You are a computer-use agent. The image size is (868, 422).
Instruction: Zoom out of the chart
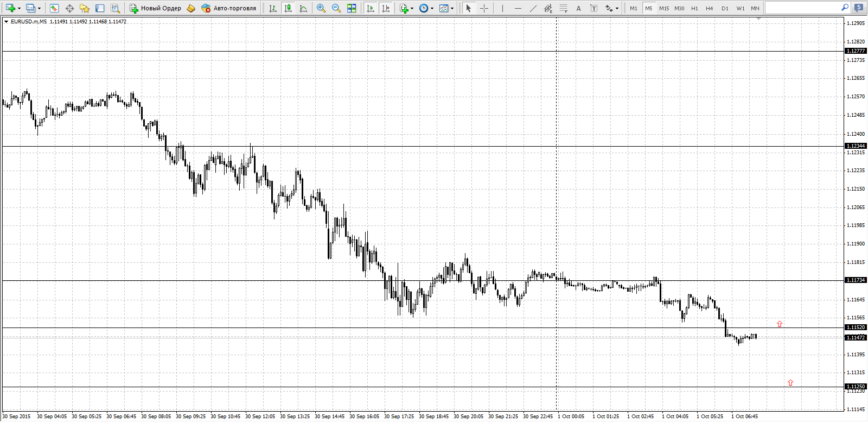336,8
